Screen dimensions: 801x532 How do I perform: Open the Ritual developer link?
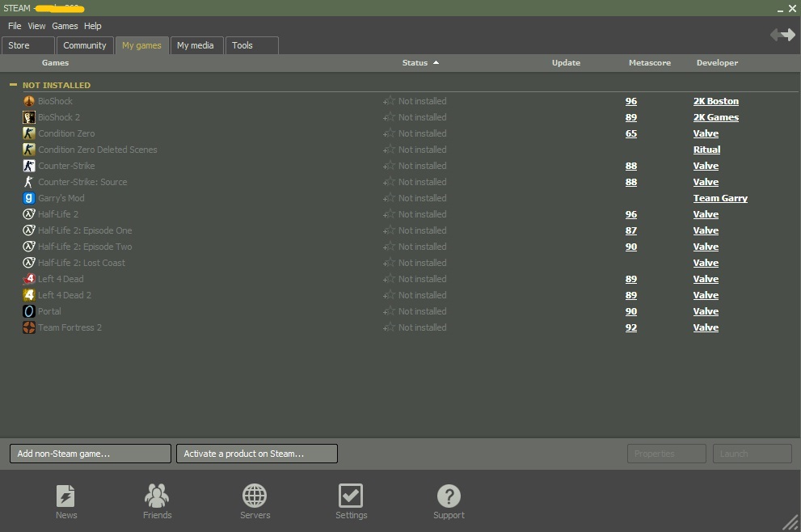(706, 150)
